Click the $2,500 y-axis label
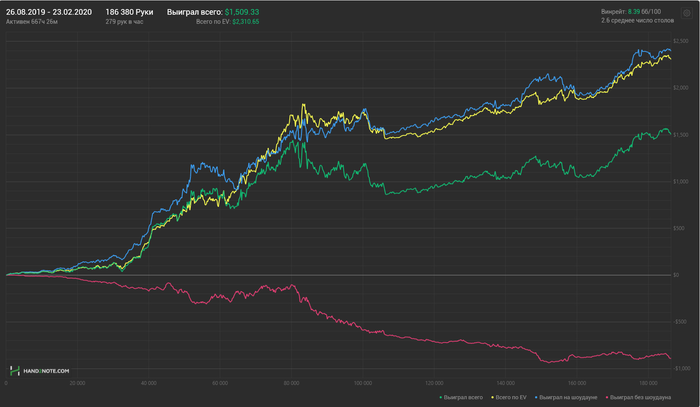Screen dimensions: 700x407 [680, 41]
